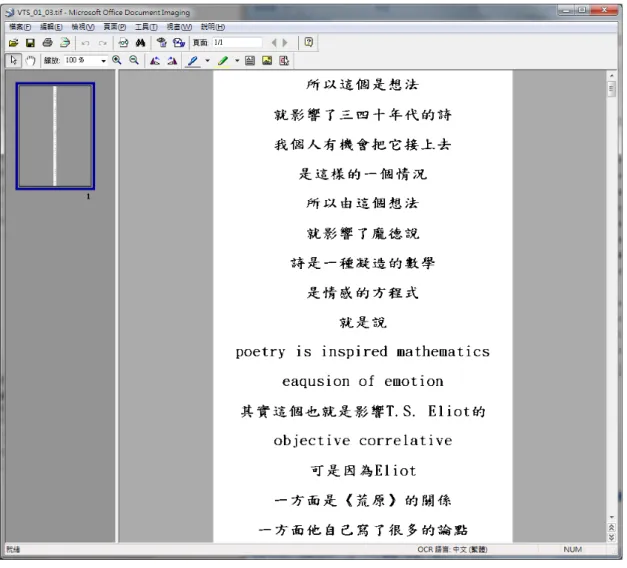Zoom out with the magnifier minus icon
627x568 pixels.
click(x=134, y=60)
